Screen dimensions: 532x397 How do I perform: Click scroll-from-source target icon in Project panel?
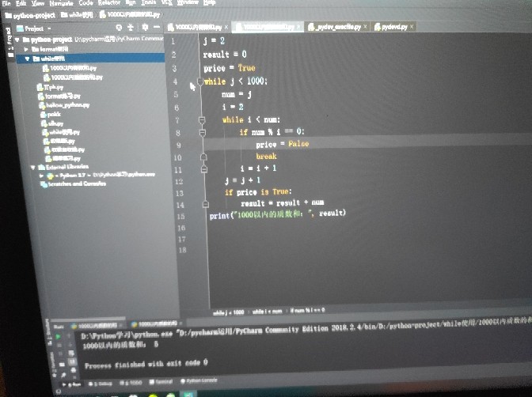pos(119,28)
